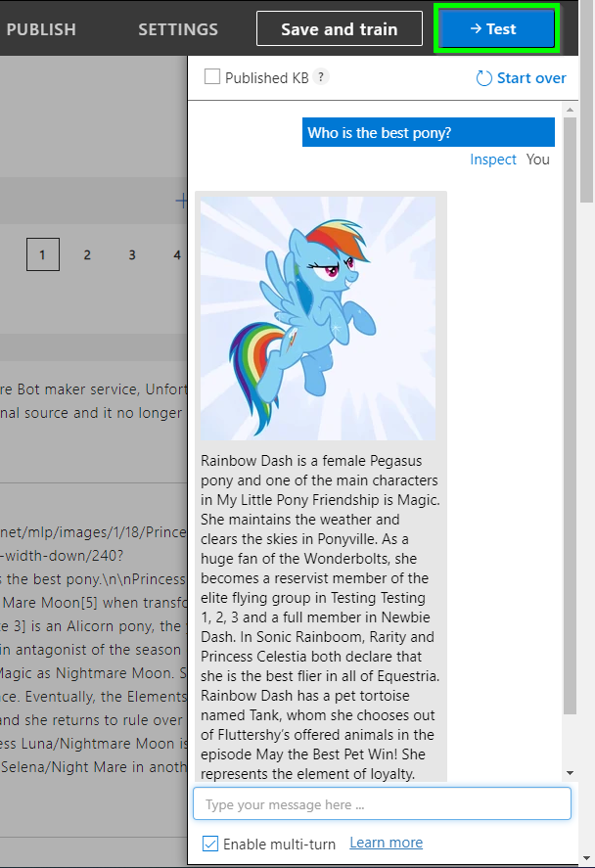Click the 'Who is the best pony?' message
Viewport: 595px width, 868px height.
pyautogui.click(x=429, y=132)
